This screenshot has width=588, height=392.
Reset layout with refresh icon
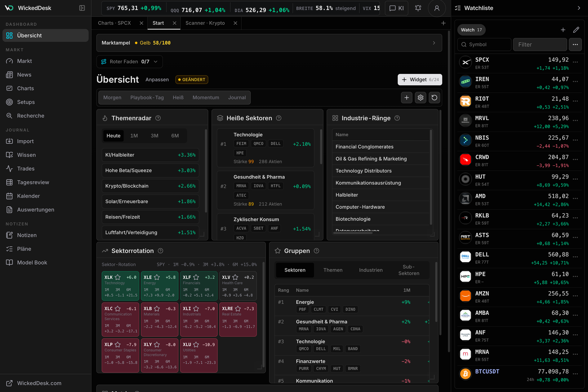coord(434,98)
